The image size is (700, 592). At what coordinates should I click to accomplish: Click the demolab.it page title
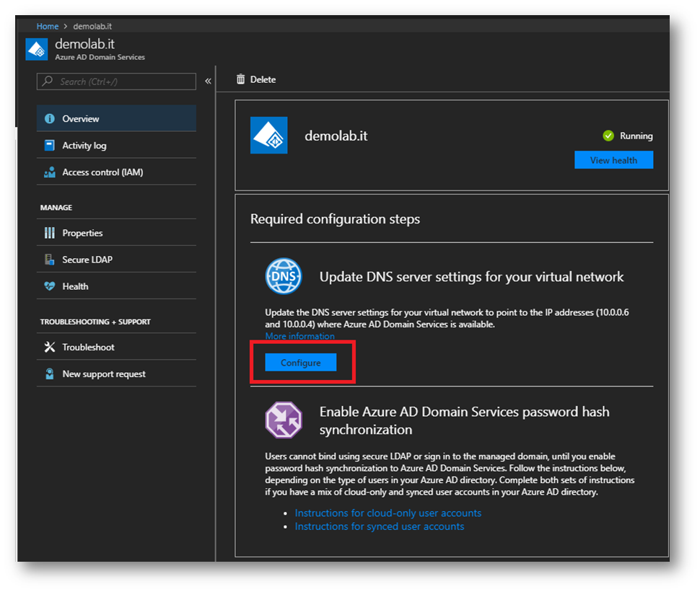pos(85,44)
